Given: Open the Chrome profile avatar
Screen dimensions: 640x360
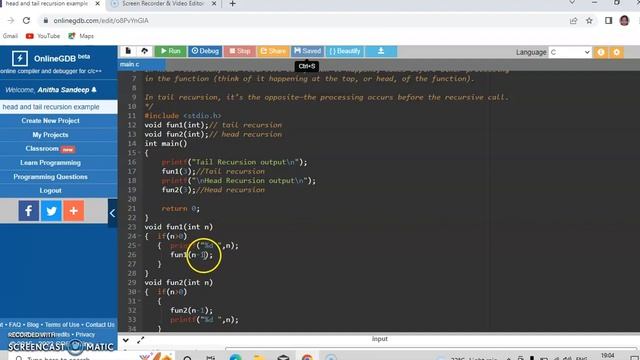Looking at the screenshot, I should click(x=624, y=20).
